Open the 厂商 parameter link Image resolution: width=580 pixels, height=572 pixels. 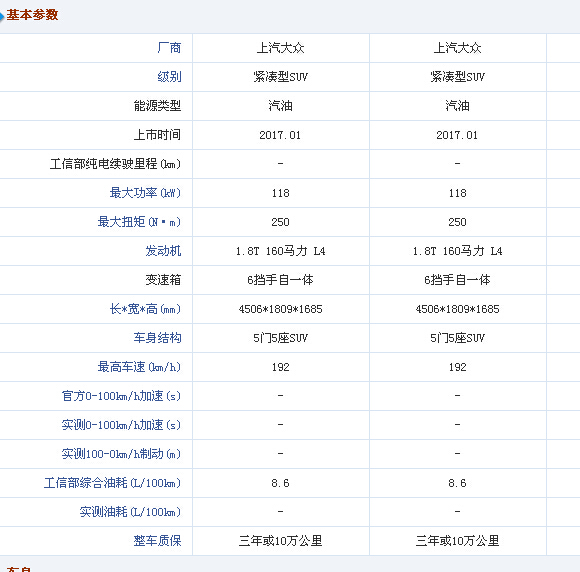point(169,48)
